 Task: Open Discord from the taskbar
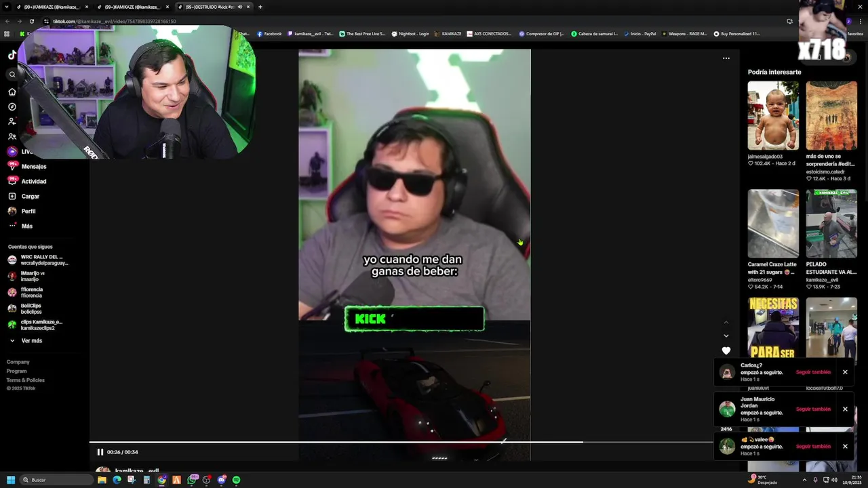pos(221,480)
